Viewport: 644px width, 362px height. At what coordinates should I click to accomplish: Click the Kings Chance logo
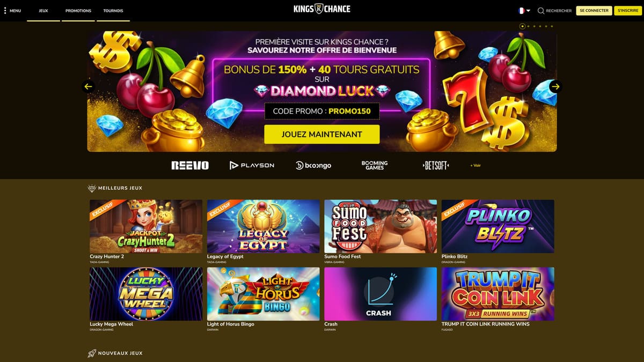pyautogui.click(x=322, y=9)
